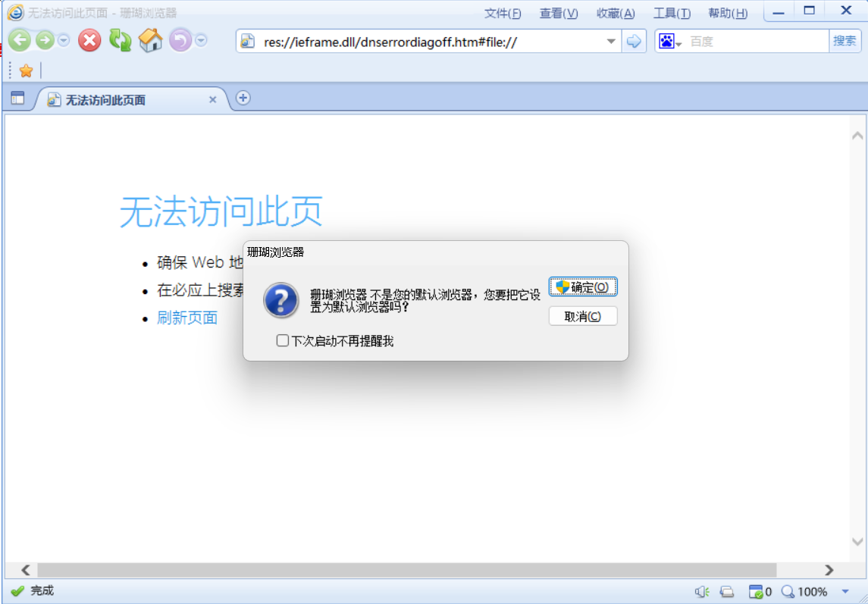Open the 收藏(A) menu
868x604 pixels.
tap(616, 14)
